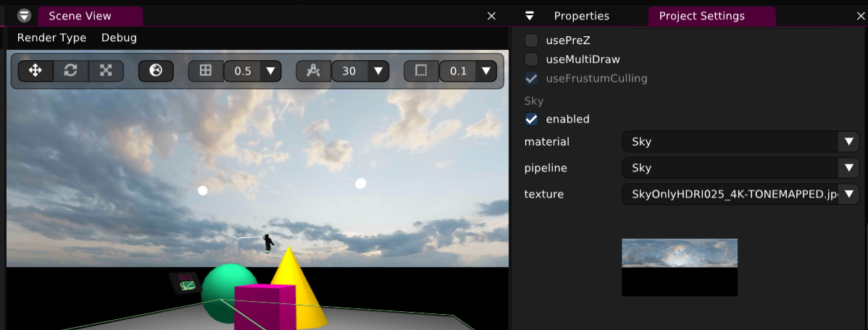Toggle scale snap icon
The height and width of the screenshot is (330, 868).
pyautogui.click(x=421, y=71)
